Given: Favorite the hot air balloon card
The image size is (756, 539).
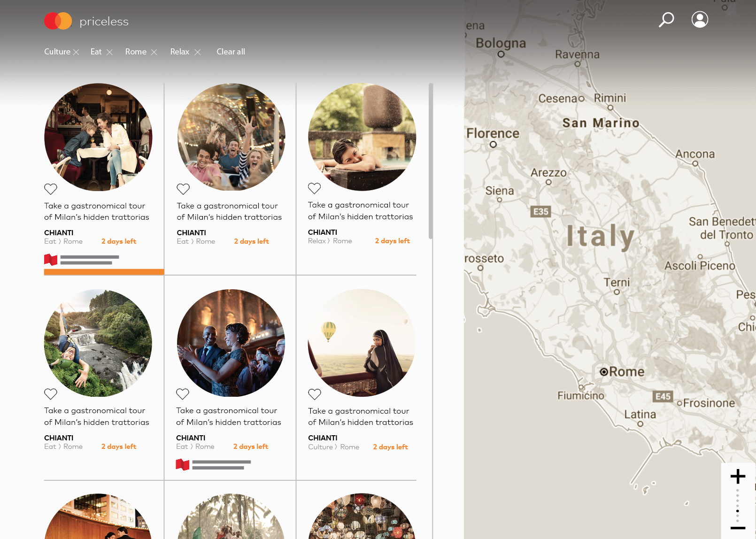Looking at the screenshot, I should click(315, 394).
